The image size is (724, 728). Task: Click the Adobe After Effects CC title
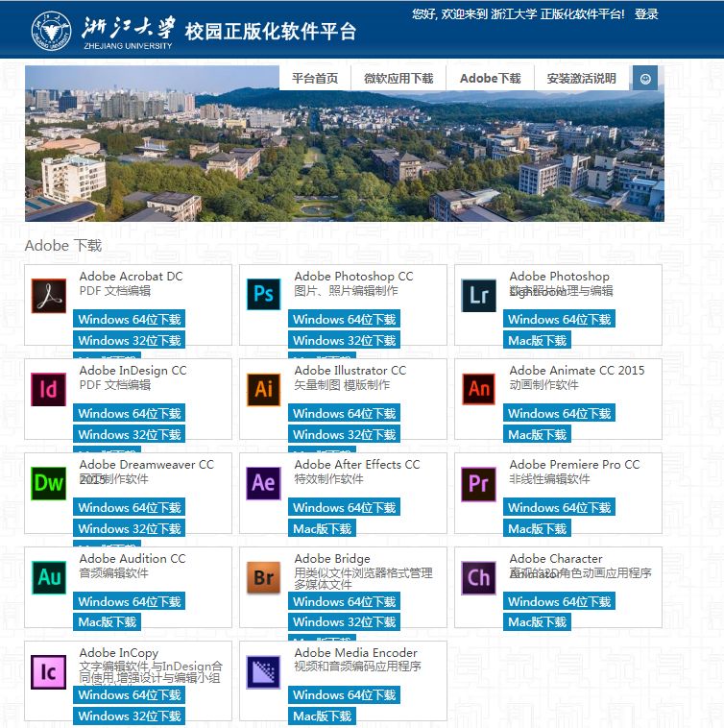point(357,464)
